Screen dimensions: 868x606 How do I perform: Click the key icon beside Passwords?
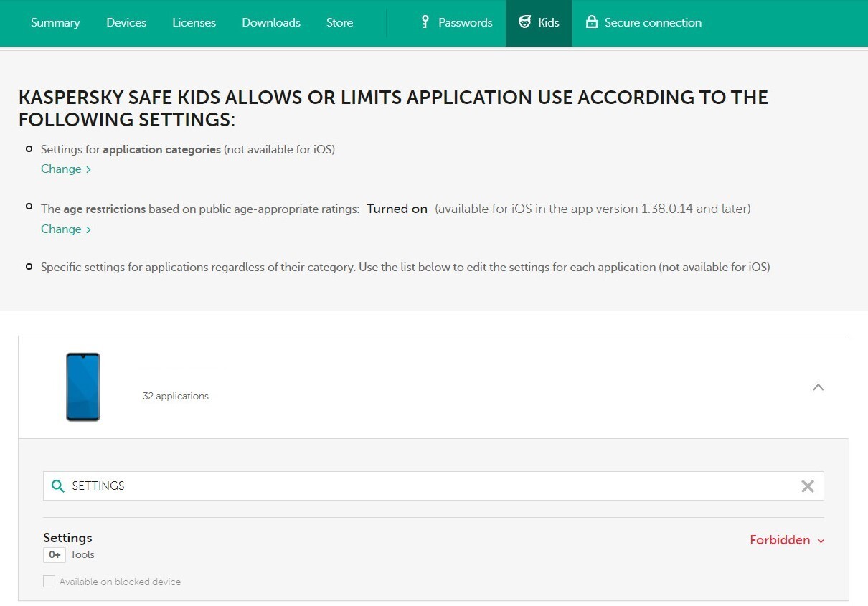425,22
